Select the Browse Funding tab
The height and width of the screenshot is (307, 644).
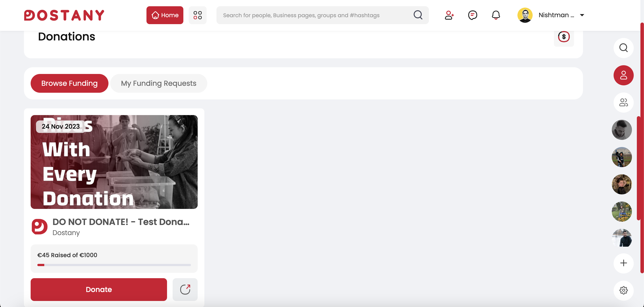[x=69, y=83]
